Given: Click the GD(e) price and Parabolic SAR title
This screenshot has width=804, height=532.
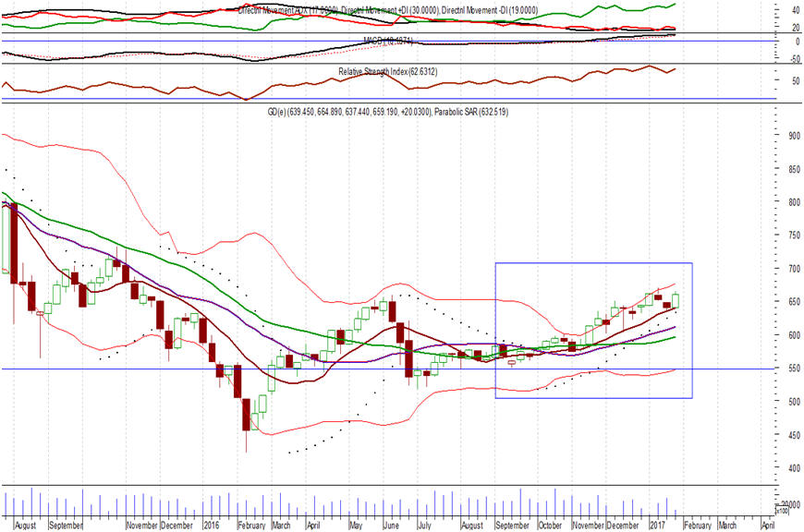Looking at the screenshot, I should (x=387, y=111).
